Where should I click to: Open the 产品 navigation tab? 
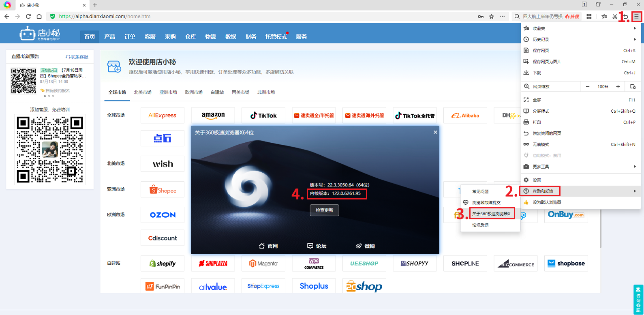coord(109,36)
